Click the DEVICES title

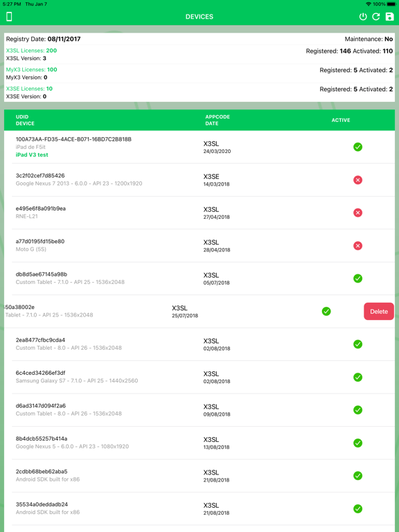pos(199,17)
